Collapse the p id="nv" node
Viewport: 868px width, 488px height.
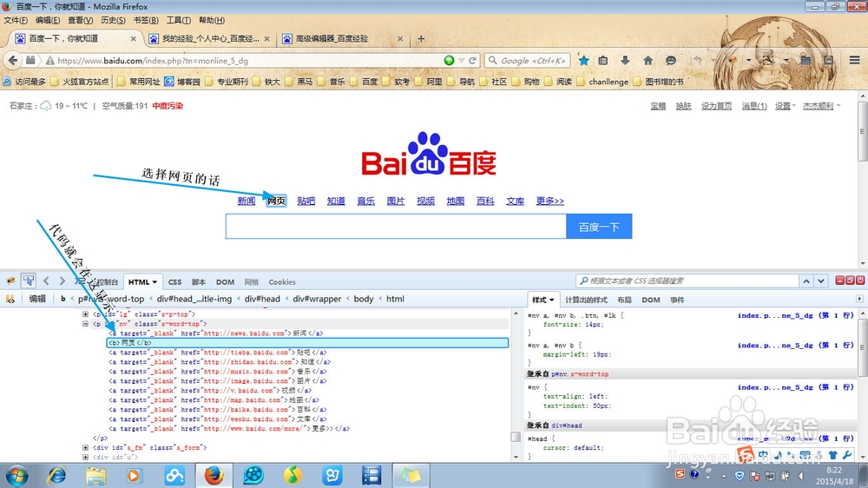click(x=85, y=324)
